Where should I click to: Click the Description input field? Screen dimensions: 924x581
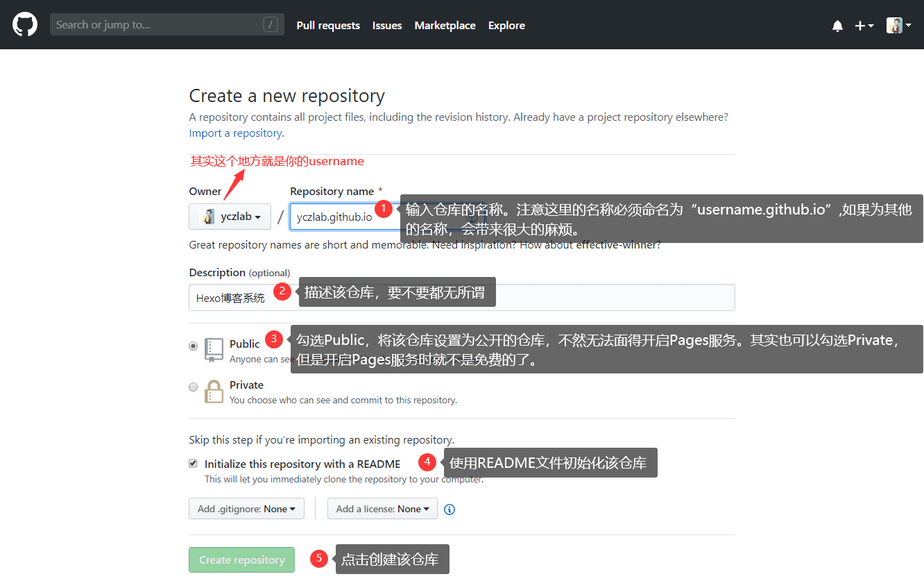(x=461, y=297)
